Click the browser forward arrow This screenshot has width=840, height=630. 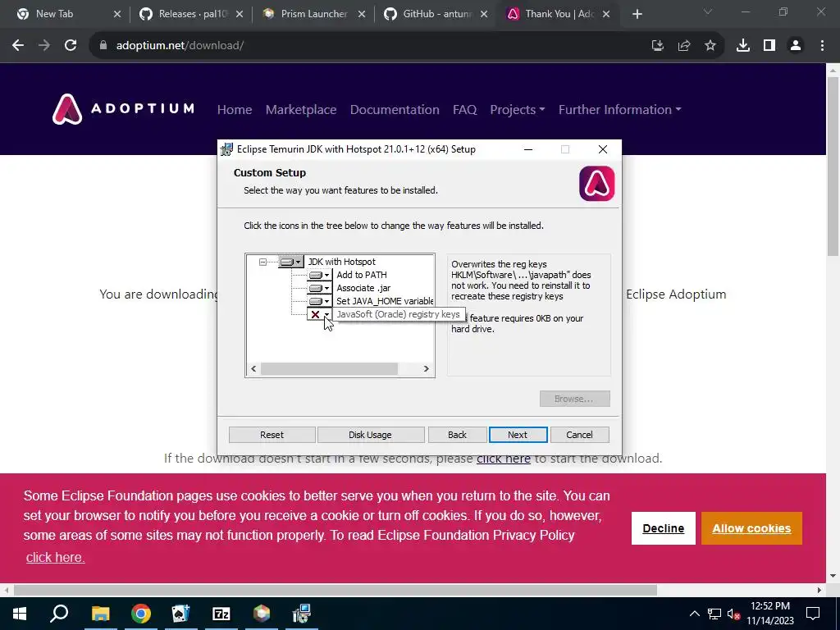44,46
